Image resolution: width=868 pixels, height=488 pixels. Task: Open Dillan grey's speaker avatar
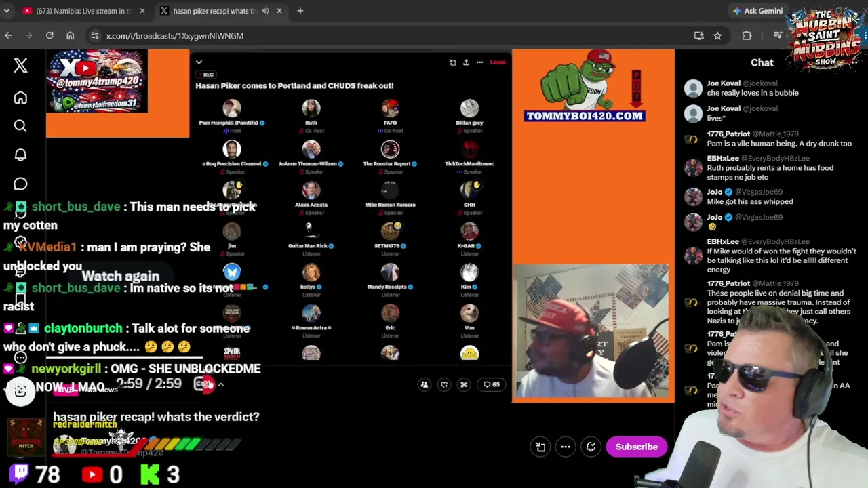[x=469, y=108]
